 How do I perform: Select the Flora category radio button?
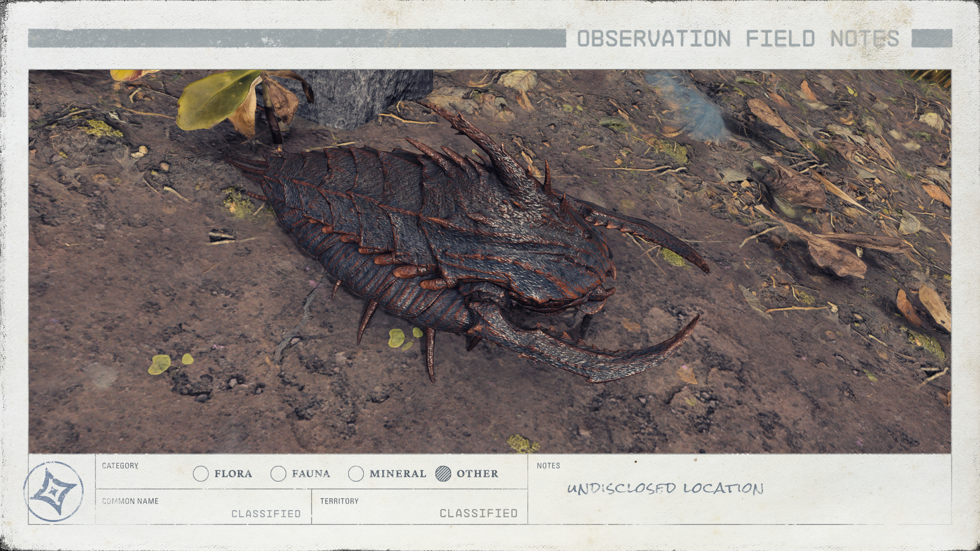point(201,473)
